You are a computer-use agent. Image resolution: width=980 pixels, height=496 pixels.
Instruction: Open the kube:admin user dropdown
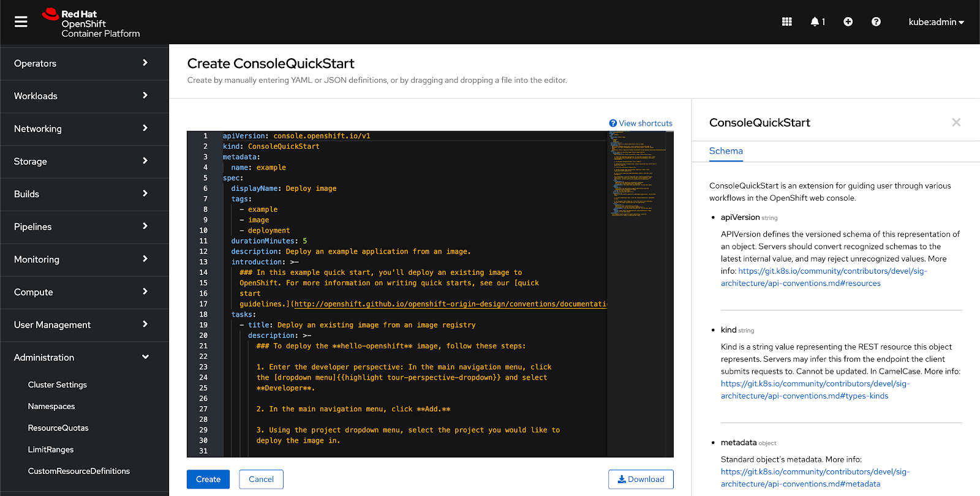(x=935, y=22)
